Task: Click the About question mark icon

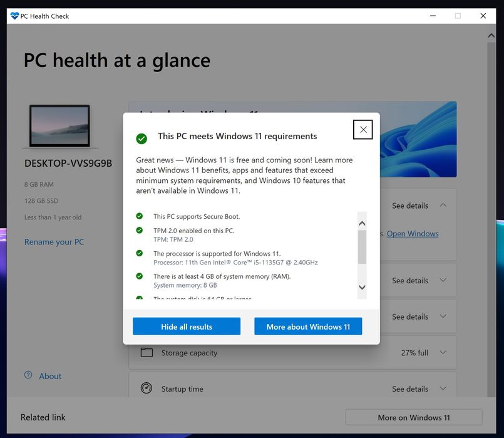Action: 28,375
